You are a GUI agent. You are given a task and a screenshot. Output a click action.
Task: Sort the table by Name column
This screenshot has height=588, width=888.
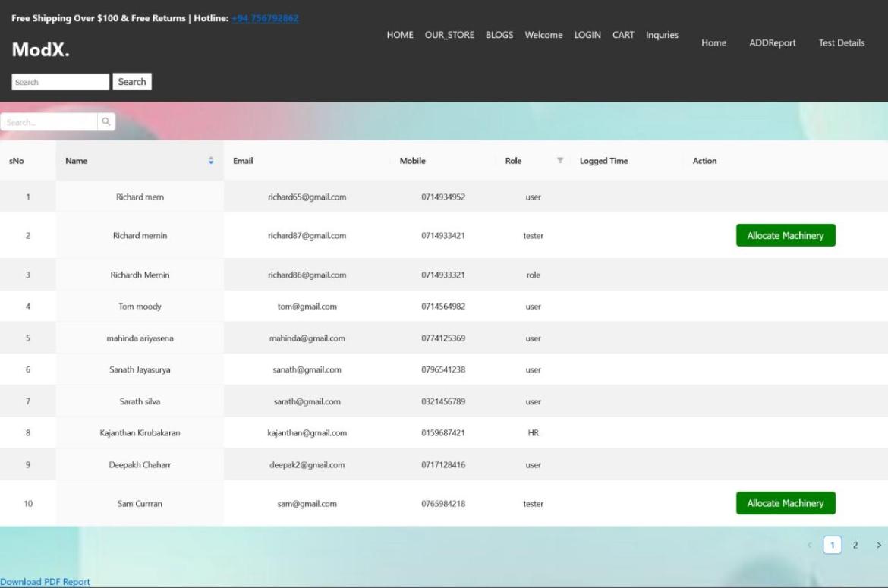pos(210,161)
